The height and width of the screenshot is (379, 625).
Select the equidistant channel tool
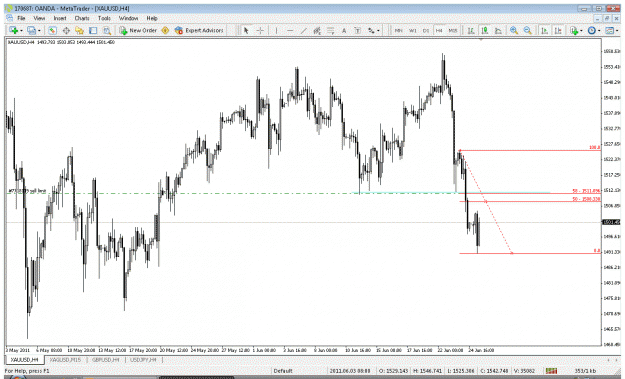point(317,30)
